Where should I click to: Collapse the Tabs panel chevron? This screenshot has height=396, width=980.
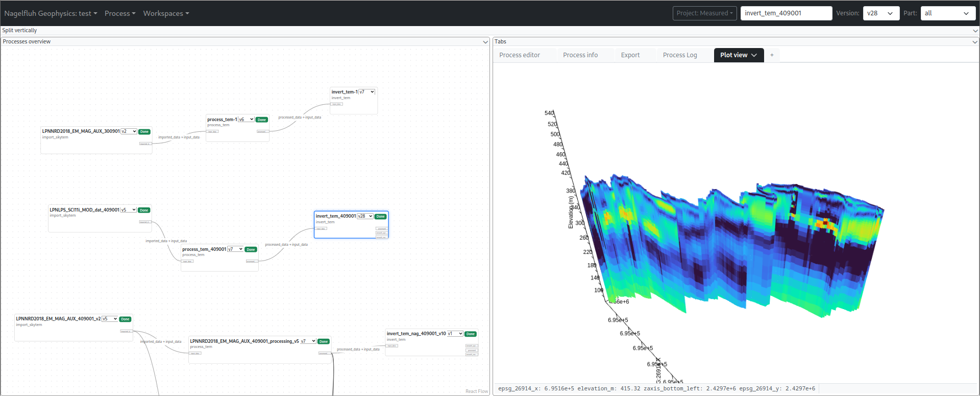[975, 42]
